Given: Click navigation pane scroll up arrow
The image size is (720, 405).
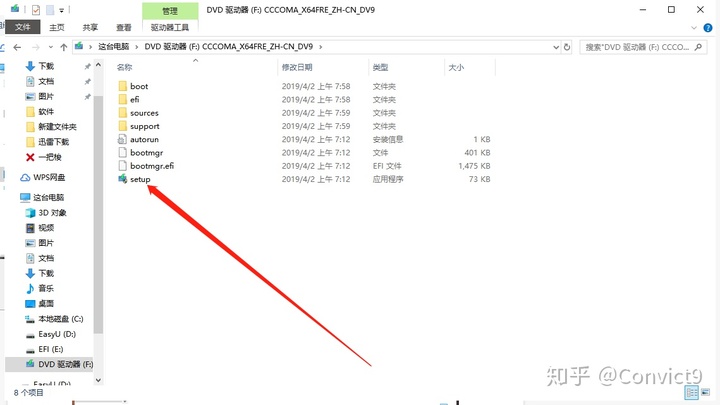Looking at the screenshot, I should pyautogui.click(x=98, y=66).
